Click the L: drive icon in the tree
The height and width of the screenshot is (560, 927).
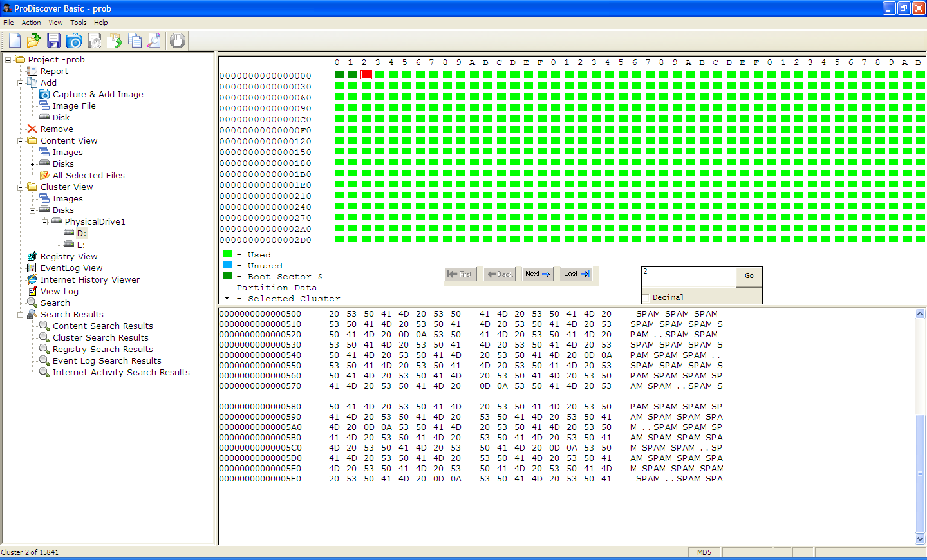pyautogui.click(x=69, y=245)
